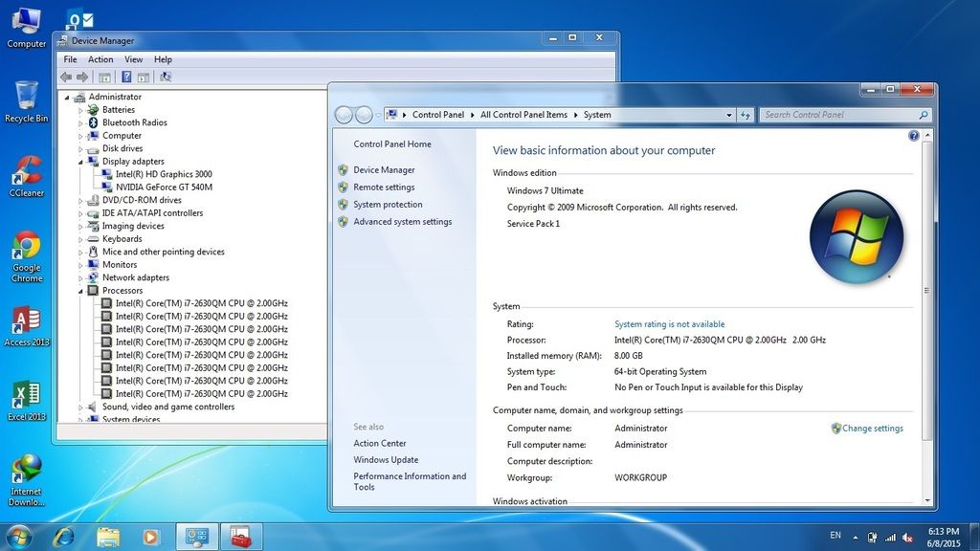Image resolution: width=980 pixels, height=551 pixels.
Task: Expand the Batteries node arrow
Action: [x=80, y=110]
